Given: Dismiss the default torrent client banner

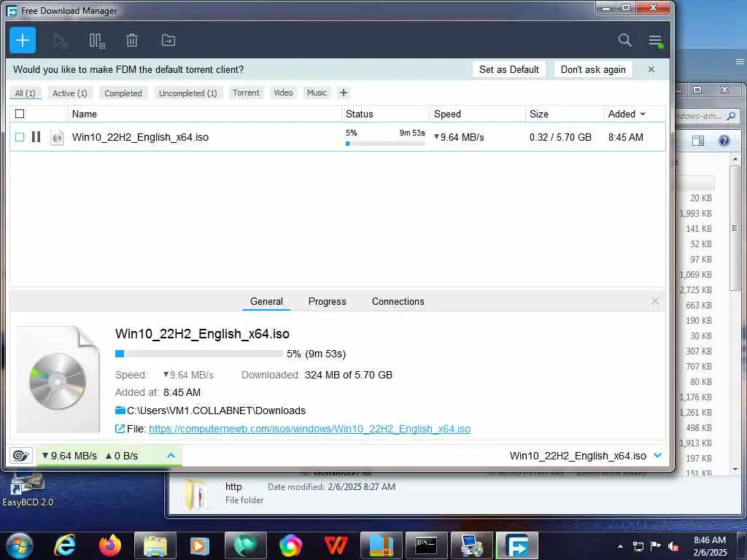Looking at the screenshot, I should tap(651, 69).
